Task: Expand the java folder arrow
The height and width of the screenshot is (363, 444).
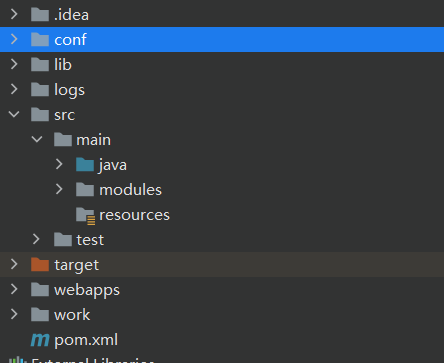Action: pos(59,164)
